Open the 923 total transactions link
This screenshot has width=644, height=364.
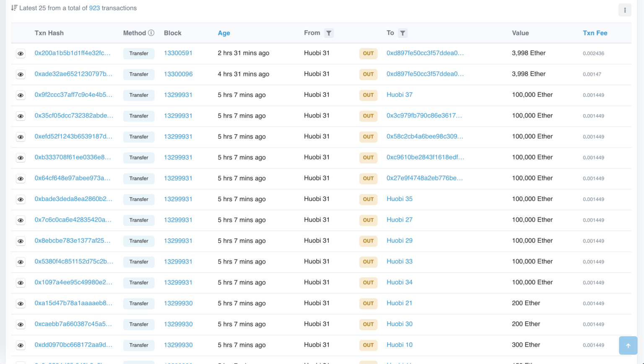point(94,8)
